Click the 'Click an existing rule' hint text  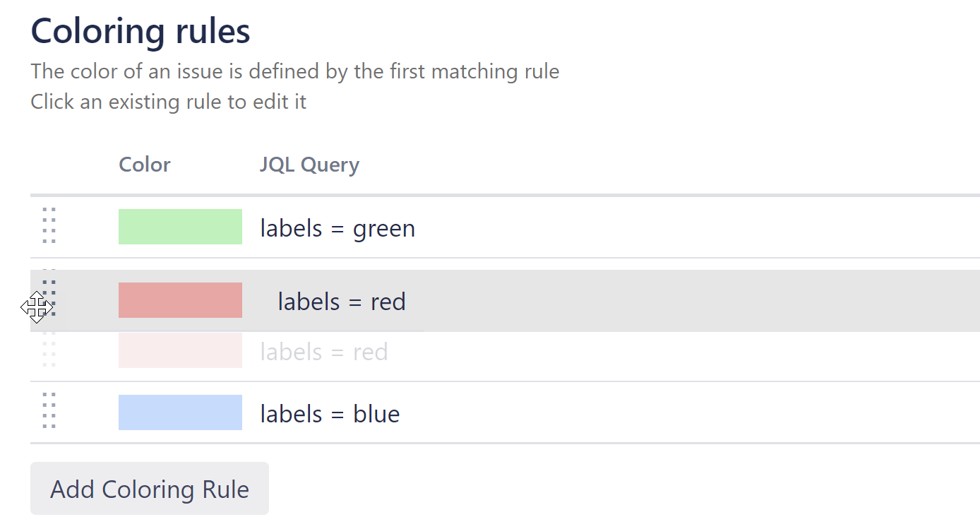click(168, 102)
